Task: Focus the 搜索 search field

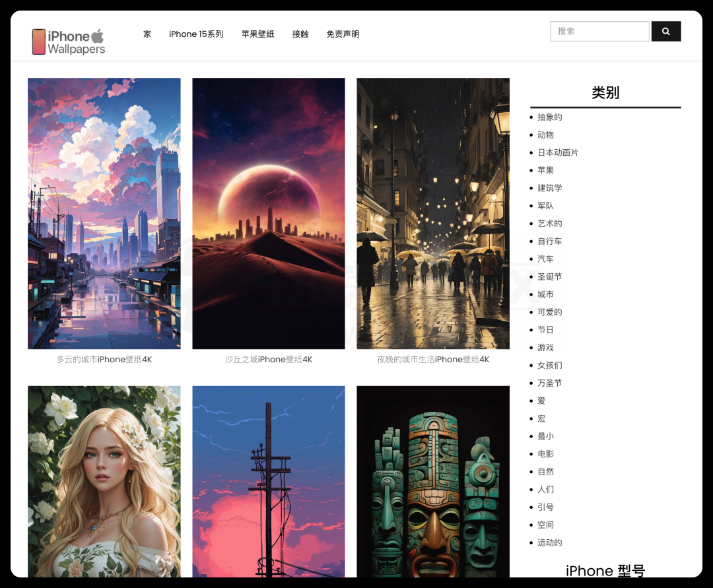Action: coord(599,32)
